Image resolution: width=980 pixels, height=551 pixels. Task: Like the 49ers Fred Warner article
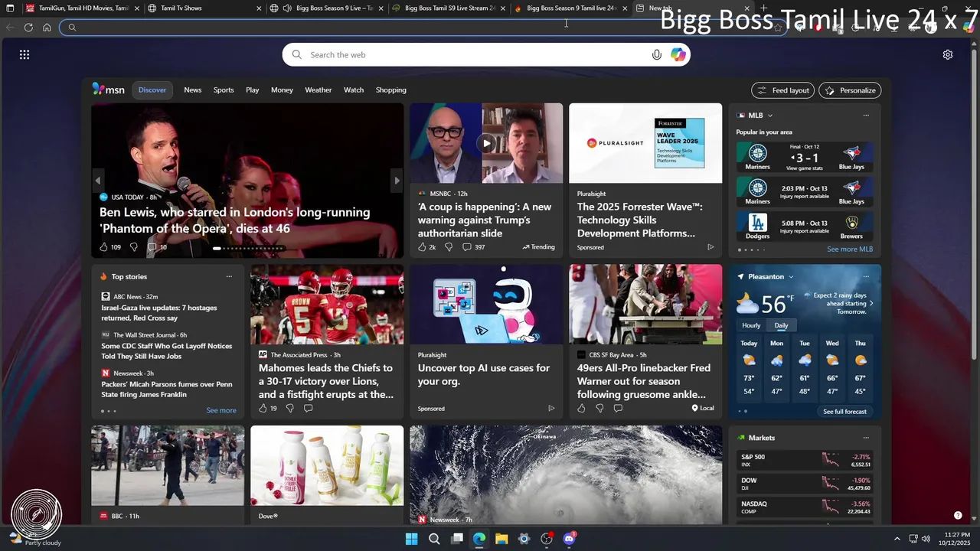click(x=581, y=409)
